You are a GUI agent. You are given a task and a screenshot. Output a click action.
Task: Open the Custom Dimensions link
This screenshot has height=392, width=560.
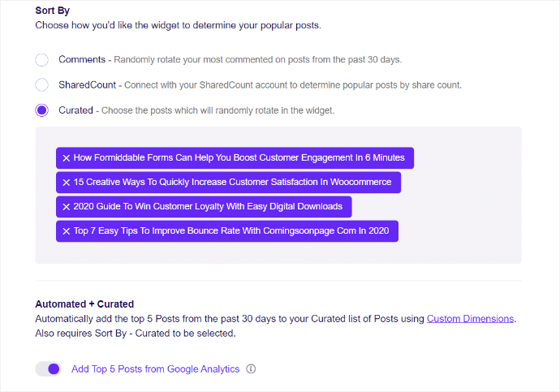pyautogui.click(x=470, y=318)
